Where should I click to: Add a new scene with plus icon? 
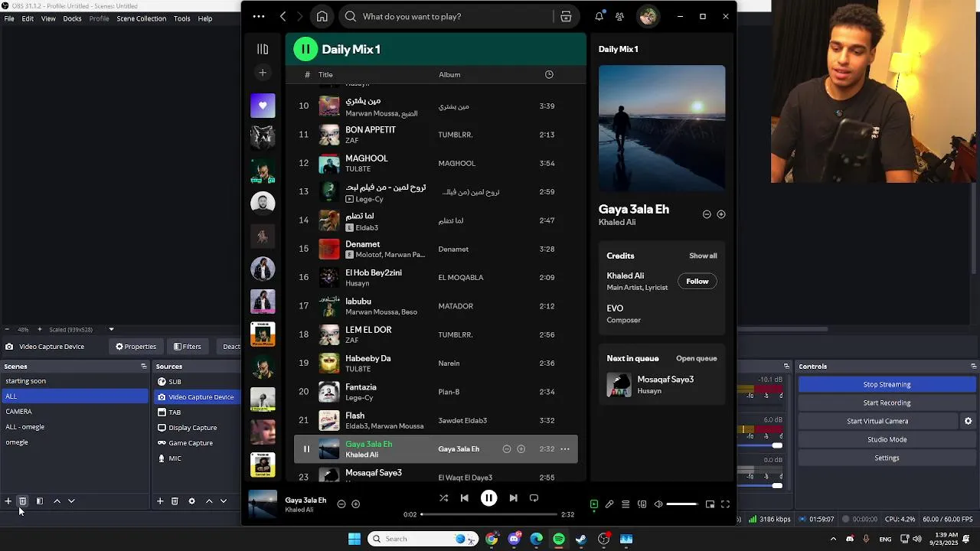pyautogui.click(x=8, y=501)
